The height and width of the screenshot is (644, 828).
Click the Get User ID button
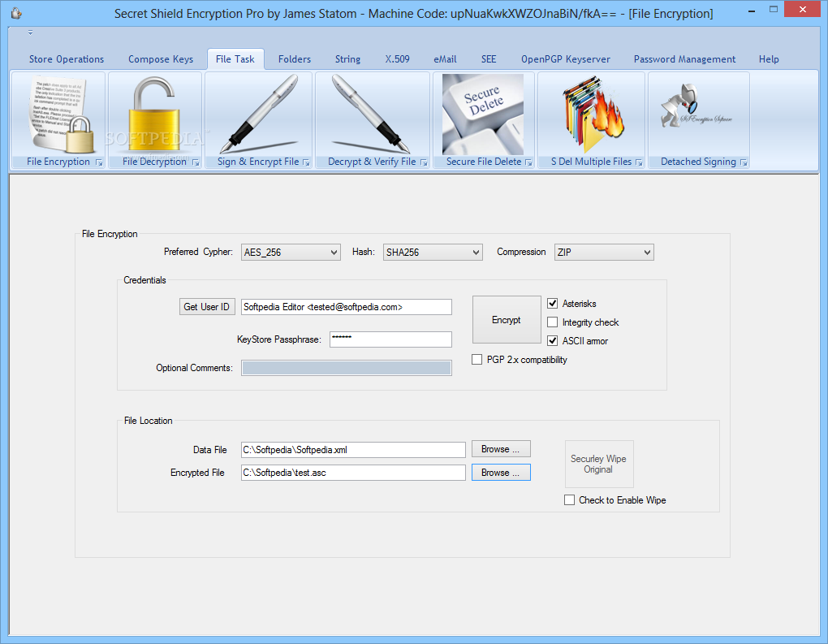[206, 307]
